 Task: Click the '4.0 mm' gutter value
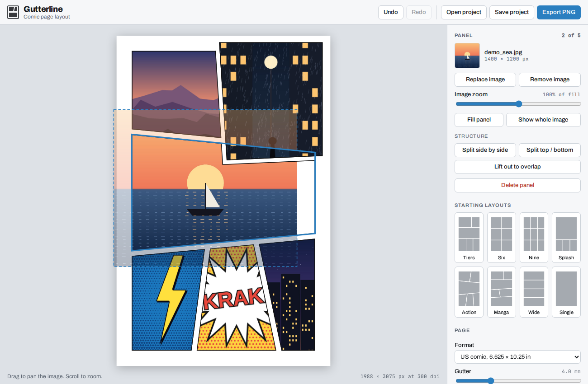coord(571,371)
